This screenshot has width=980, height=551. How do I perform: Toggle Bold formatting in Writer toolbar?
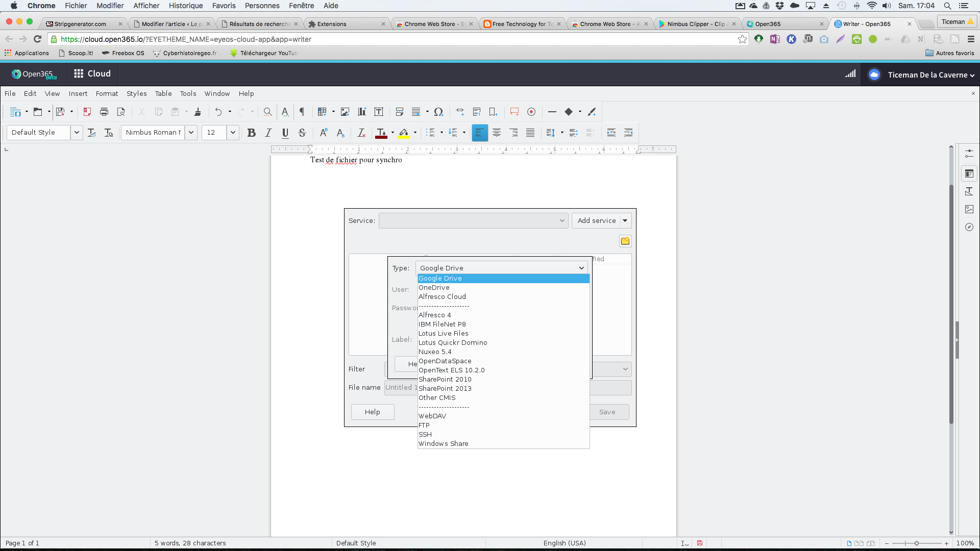251,133
